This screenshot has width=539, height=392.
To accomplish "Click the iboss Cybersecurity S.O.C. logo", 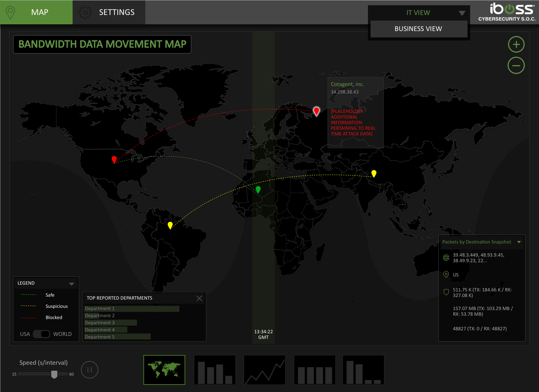I will (507, 12).
